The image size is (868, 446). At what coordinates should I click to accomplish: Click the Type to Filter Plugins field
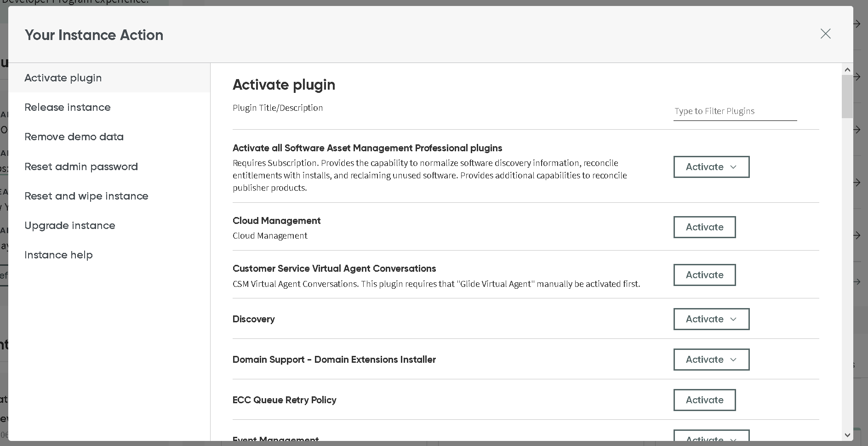734,111
